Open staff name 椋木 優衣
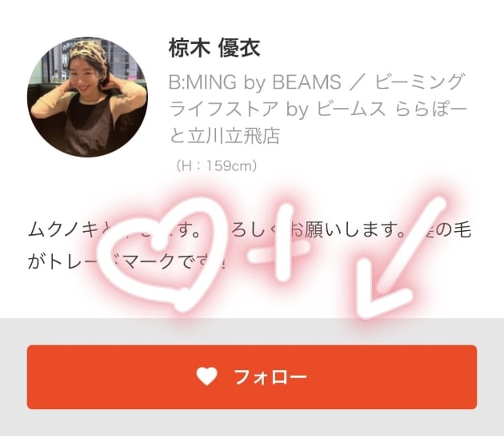504x446 pixels. pos(214,49)
